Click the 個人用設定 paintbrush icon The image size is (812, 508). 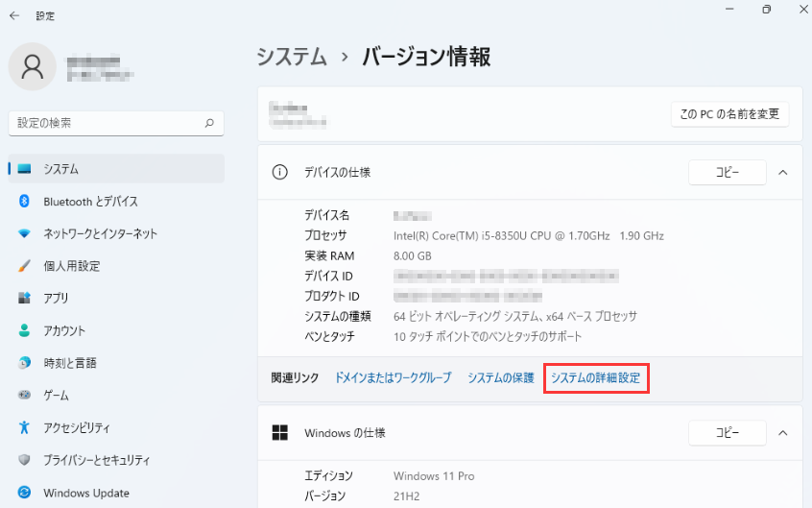pos(24,266)
